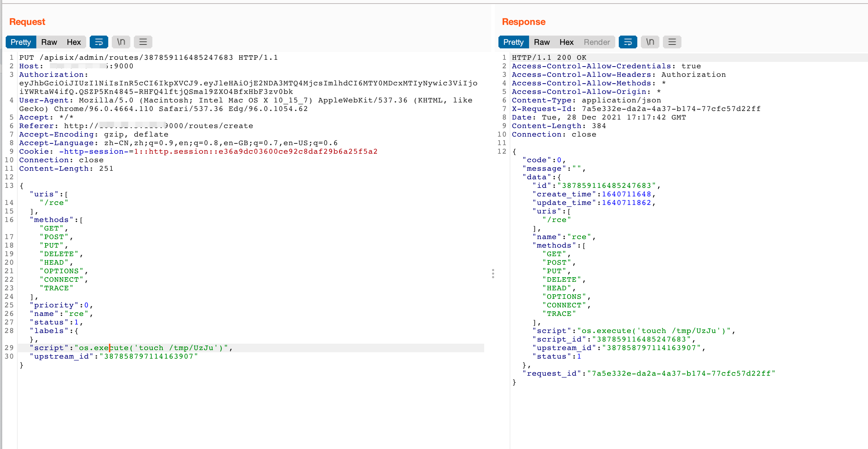Open the Request panel hamburger options menu

(x=143, y=42)
